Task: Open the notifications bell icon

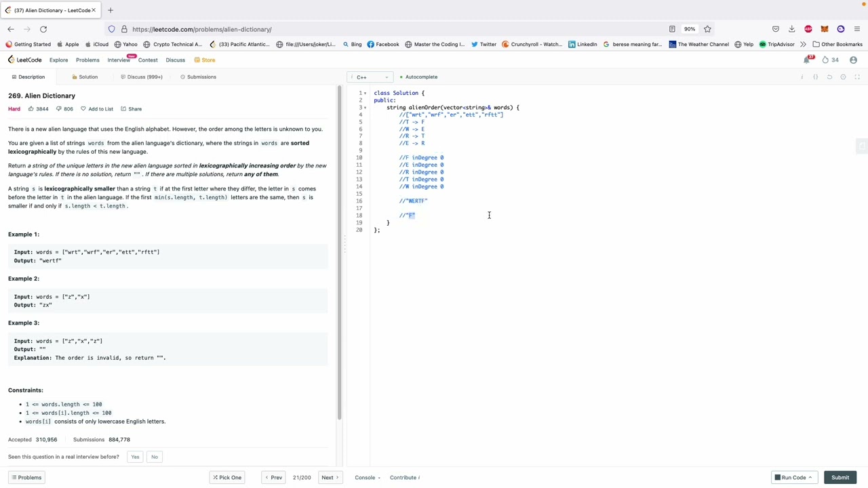Action: click(x=807, y=60)
